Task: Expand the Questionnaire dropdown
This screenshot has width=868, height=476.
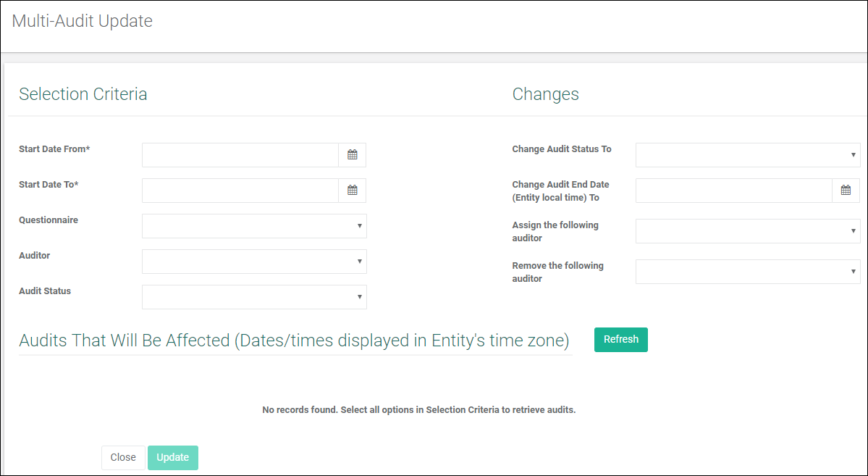Action: coord(360,225)
